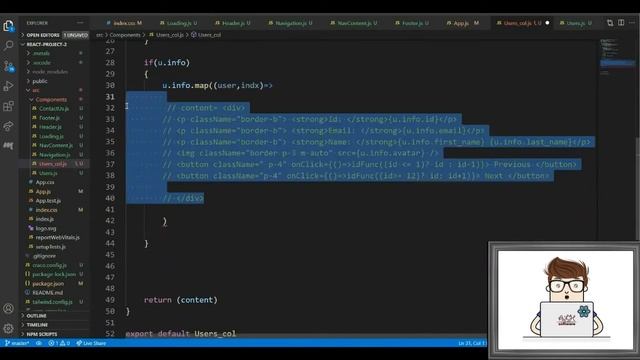Open setupTests.js in the file tree
Image resolution: width=640 pixels, height=360 pixels.
pyautogui.click(x=51, y=247)
